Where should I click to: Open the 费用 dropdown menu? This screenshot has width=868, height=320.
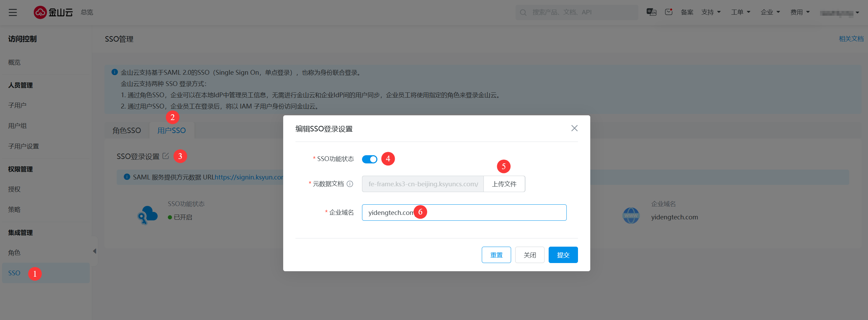800,12
